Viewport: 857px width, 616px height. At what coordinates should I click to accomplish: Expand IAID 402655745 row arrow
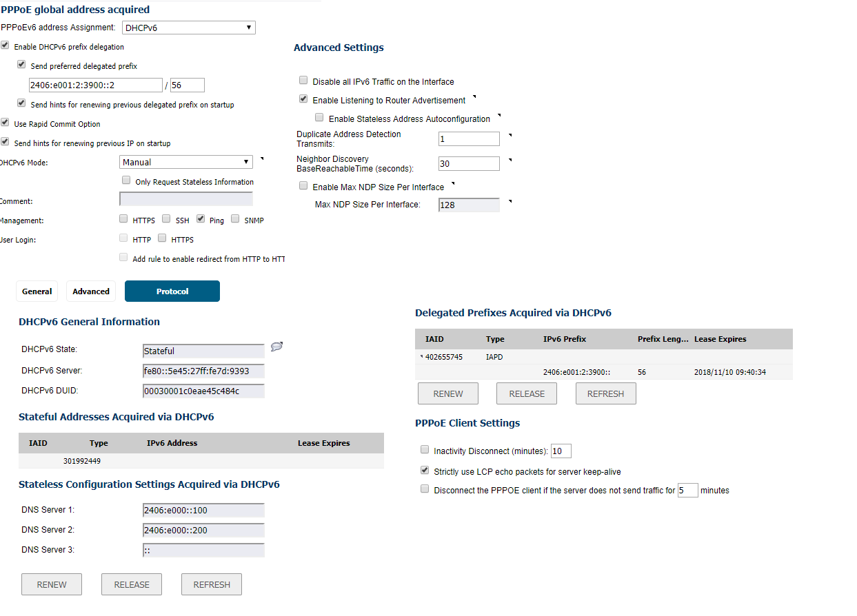[421, 356]
